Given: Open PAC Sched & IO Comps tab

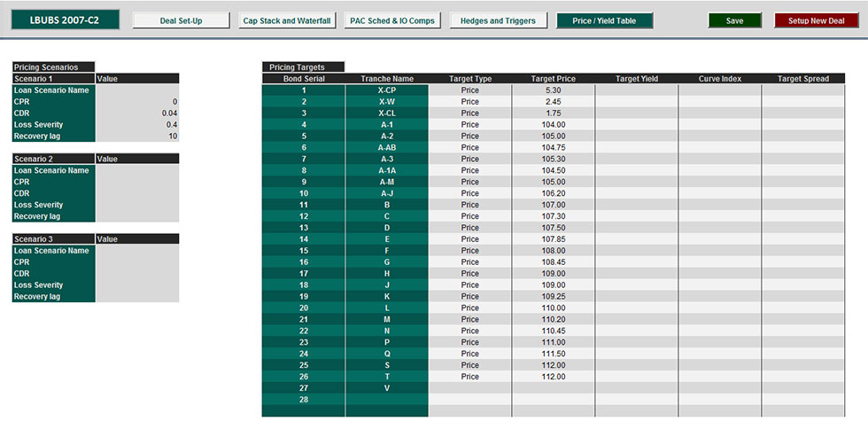Looking at the screenshot, I should click(x=392, y=20).
